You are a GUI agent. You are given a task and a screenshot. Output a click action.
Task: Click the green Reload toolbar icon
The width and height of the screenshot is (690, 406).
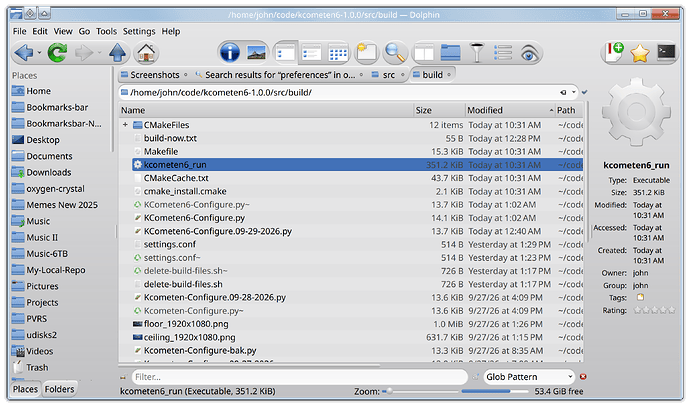[57, 53]
